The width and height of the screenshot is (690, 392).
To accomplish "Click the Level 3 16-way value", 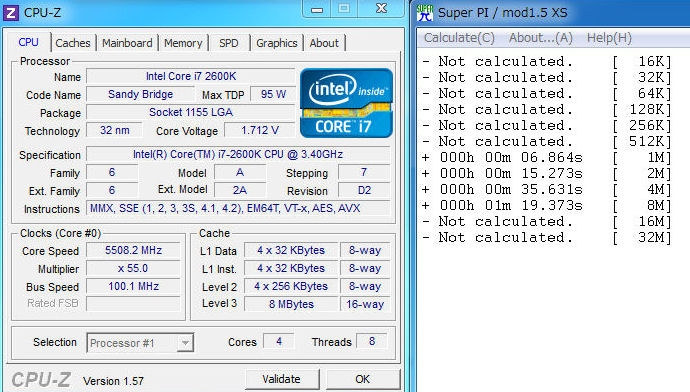I will [365, 304].
